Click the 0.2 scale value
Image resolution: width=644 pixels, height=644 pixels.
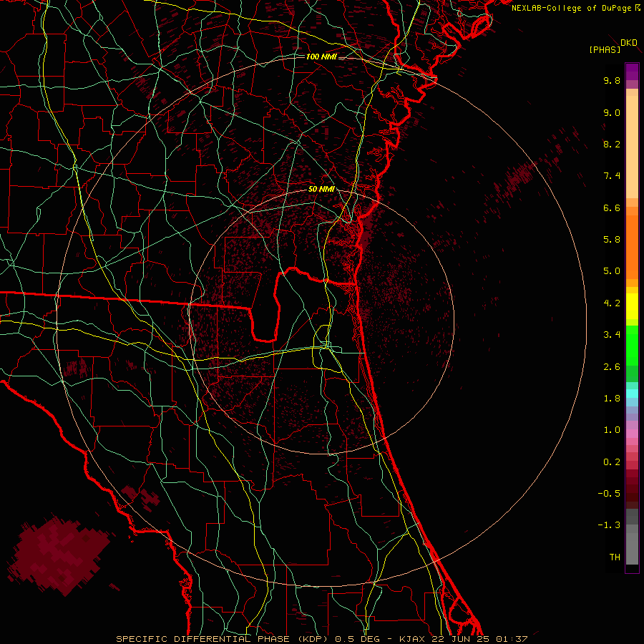click(x=612, y=462)
